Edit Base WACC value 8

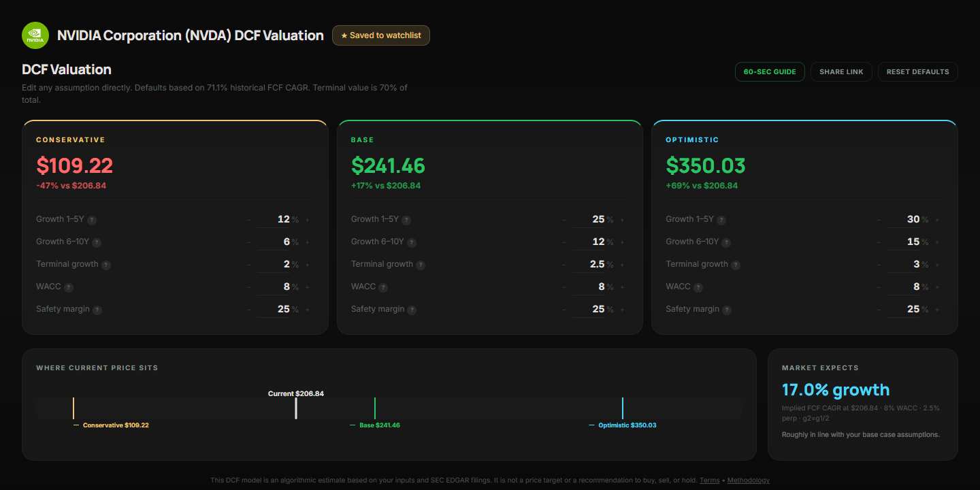(589, 287)
